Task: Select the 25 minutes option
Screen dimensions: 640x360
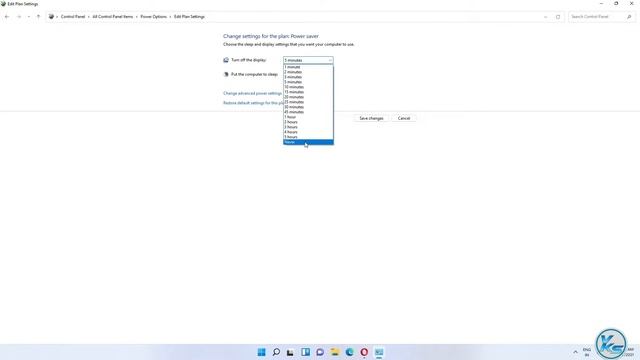Action: [x=308, y=102]
